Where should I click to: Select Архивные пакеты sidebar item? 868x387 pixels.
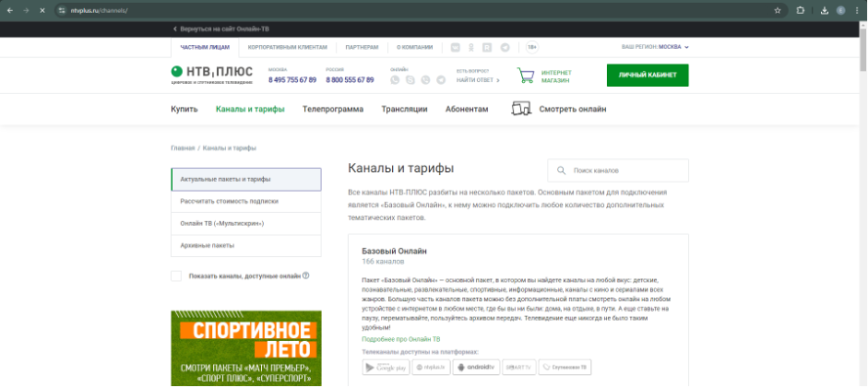(x=246, y=245)
